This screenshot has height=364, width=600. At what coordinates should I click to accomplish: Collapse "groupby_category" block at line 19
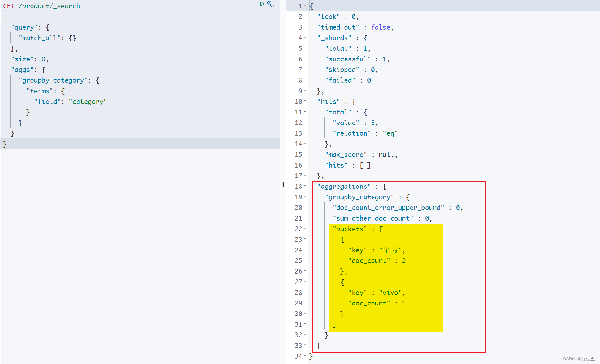pyautogui.click(x=305, y=197)
